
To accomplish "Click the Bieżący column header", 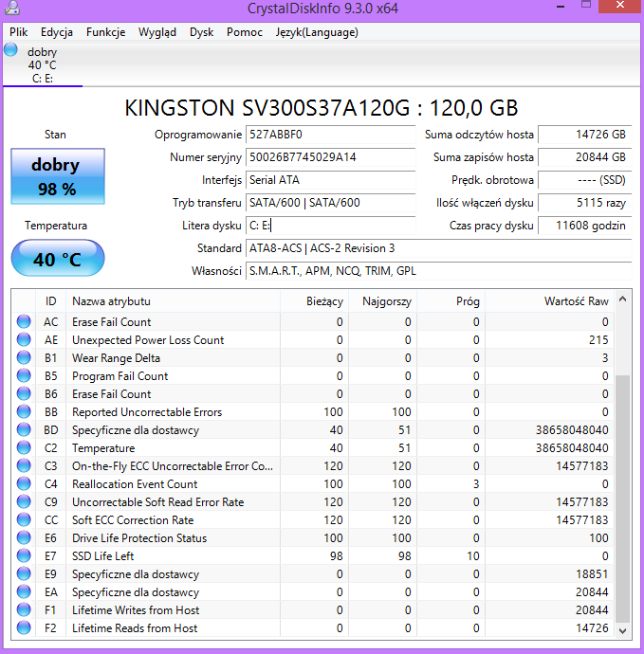I will pos(314,301).
